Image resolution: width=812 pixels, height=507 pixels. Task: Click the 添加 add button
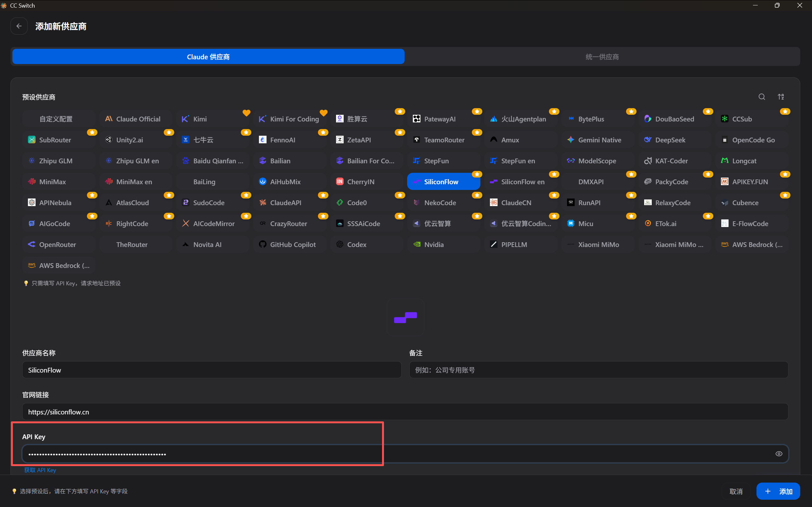778,491
